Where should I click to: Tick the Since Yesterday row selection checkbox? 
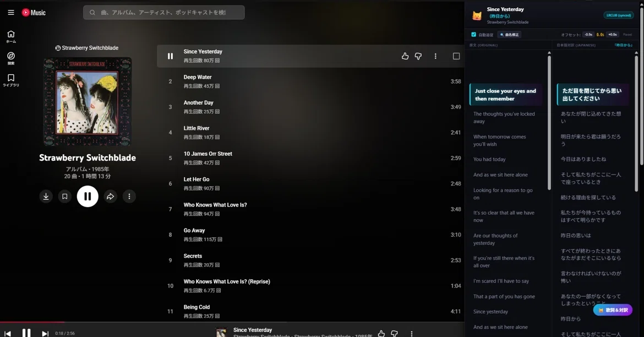pos(456,56)
